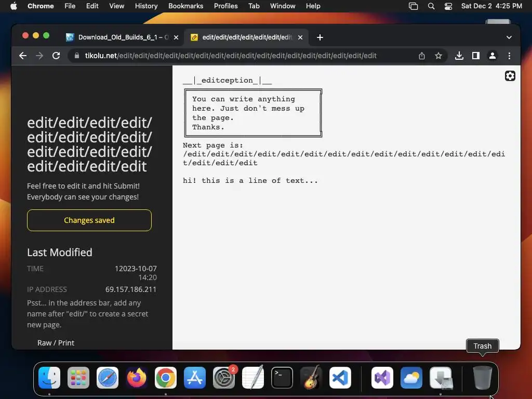This screenshot has height=399, width=532.
Task: Click the IP address 69.157.186.211
Action: click(x=130, y=289)
